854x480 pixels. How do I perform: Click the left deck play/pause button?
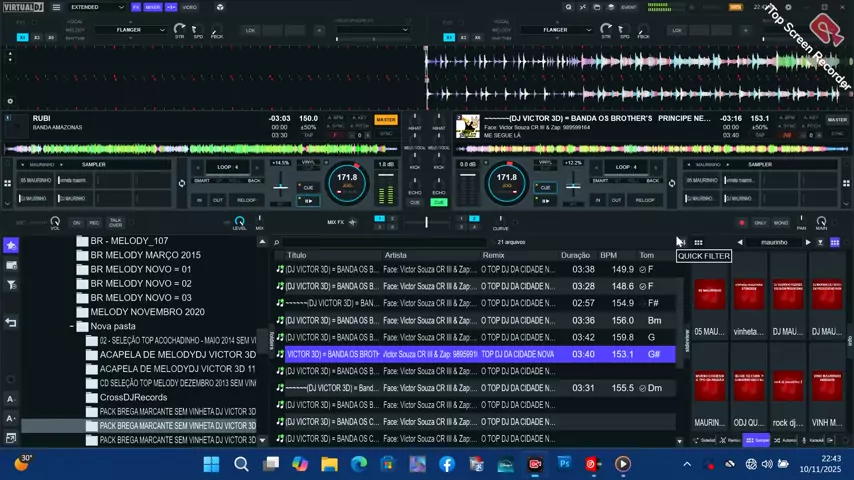308,201
